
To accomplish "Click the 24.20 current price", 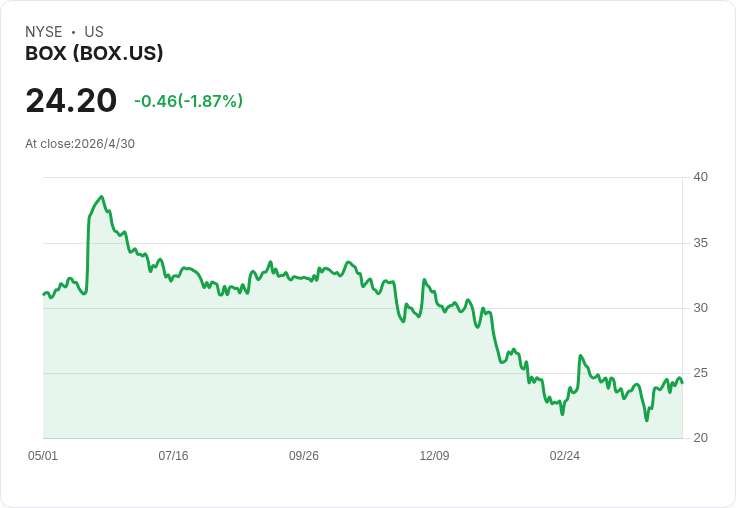I will 71,100.
